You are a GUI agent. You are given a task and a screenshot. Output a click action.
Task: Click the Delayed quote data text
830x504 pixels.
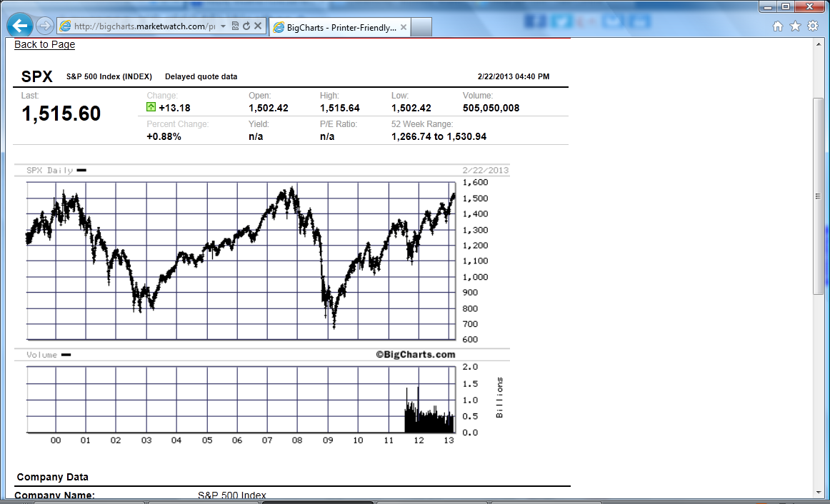click(x=201, y=76)
